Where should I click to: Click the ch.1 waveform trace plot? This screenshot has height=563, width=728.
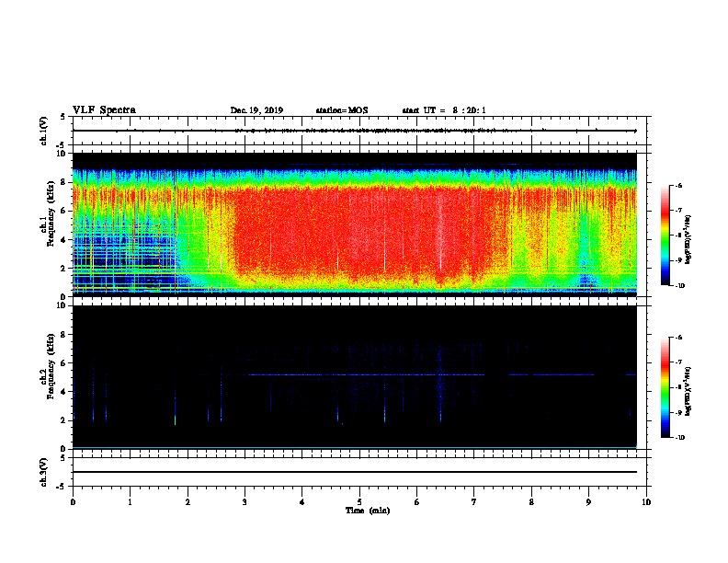pyautogui.click(x=355, y=131)
